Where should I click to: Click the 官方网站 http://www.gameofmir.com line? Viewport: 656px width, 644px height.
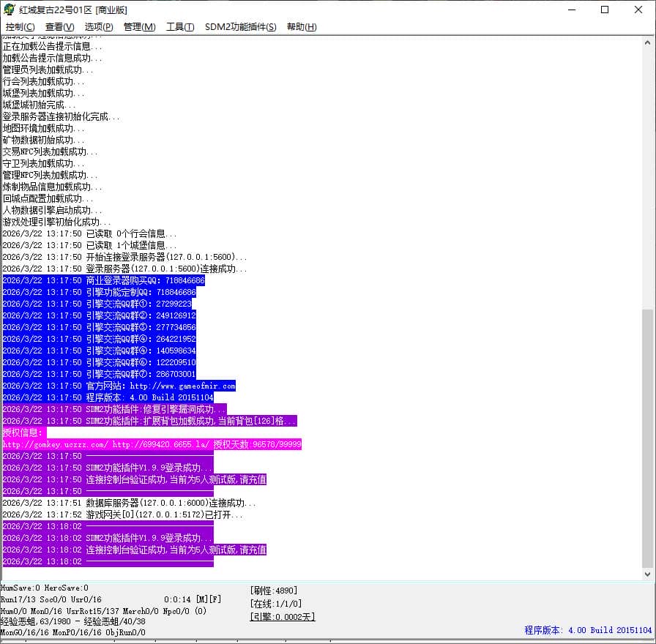point(119,386)
